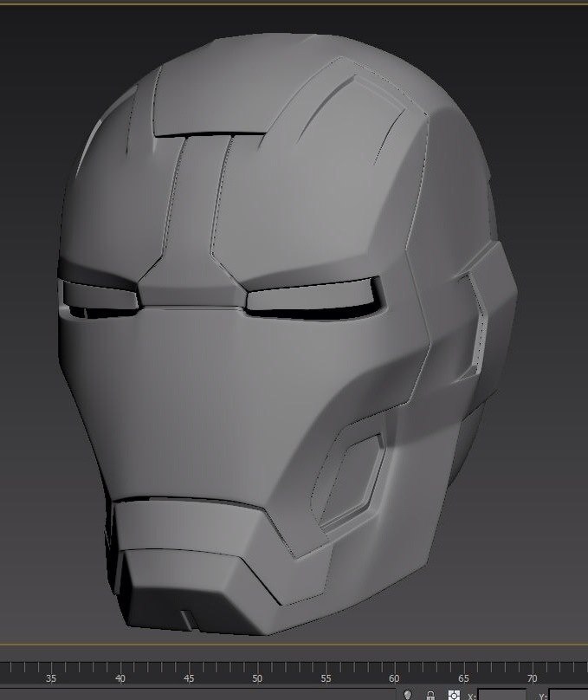The image size is (588, 700).
Task: Jump to frame 35 on timeline
Action: coord(51,678)
